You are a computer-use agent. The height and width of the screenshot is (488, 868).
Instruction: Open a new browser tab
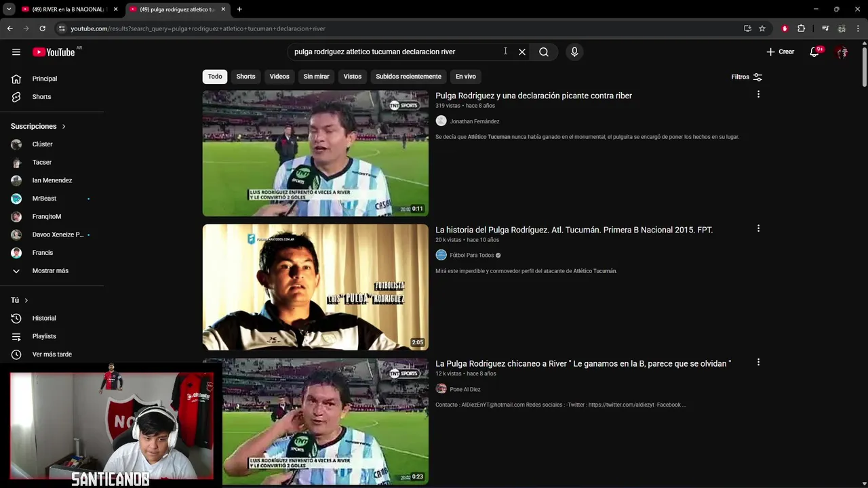(239, 9)
